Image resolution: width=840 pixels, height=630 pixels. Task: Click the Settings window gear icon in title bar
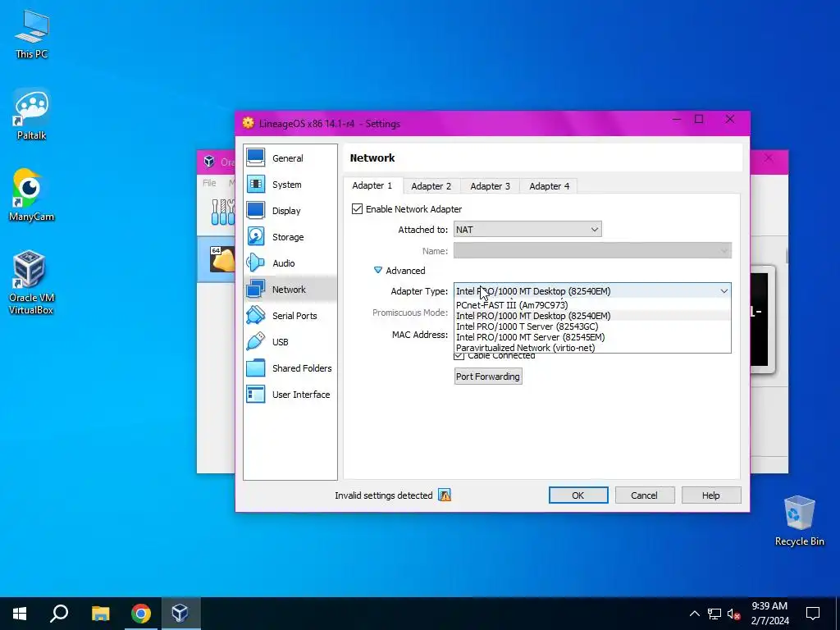click(248, 123)
